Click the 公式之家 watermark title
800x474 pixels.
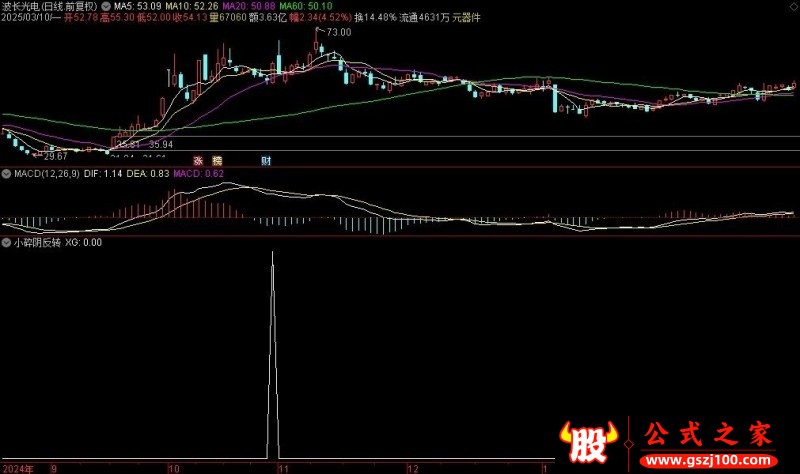(709, 435)
